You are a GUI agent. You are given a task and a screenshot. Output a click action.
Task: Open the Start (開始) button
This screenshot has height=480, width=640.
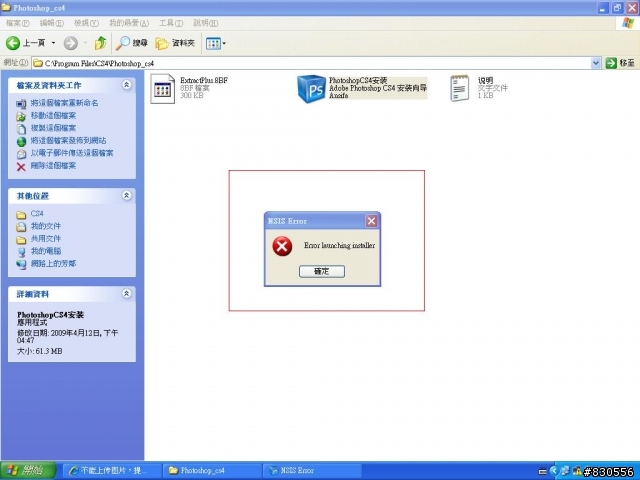pyautogui.click(x=28, y=471)
